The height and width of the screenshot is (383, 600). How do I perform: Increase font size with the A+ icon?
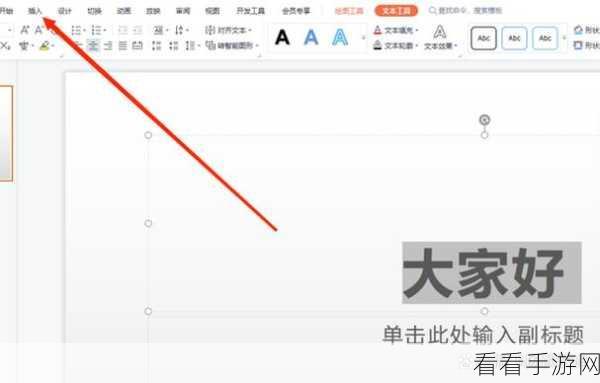[x=25, y=29]
